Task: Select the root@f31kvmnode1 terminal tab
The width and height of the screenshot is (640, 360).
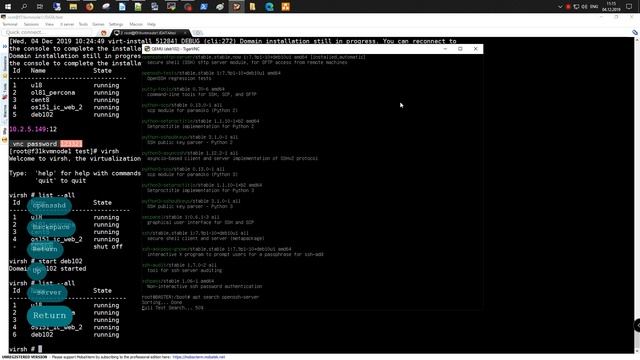Action: [x=149, y=33]
